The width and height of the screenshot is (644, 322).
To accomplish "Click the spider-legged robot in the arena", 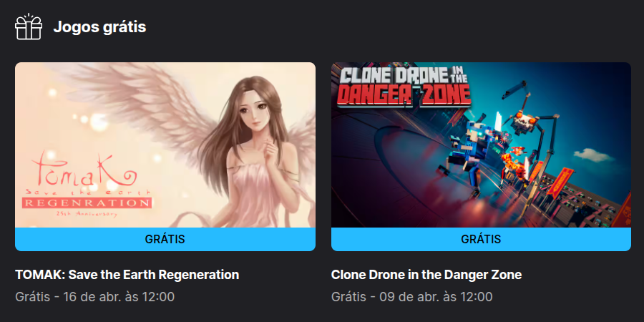I will point(530,123).
